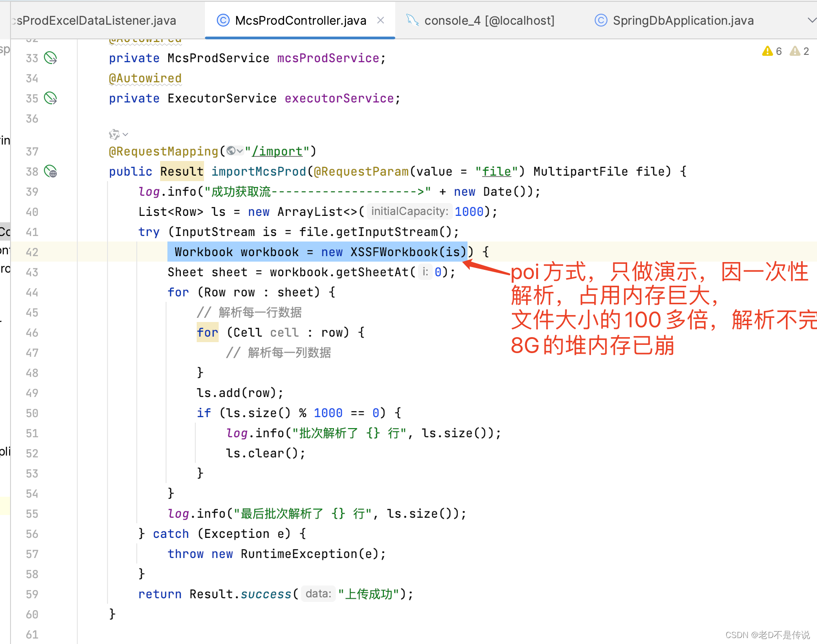The width and height of the screenshot is (817, 644).
Task: Click the Spring bean gutter icon on line 35
Action: tap(50, 98)
